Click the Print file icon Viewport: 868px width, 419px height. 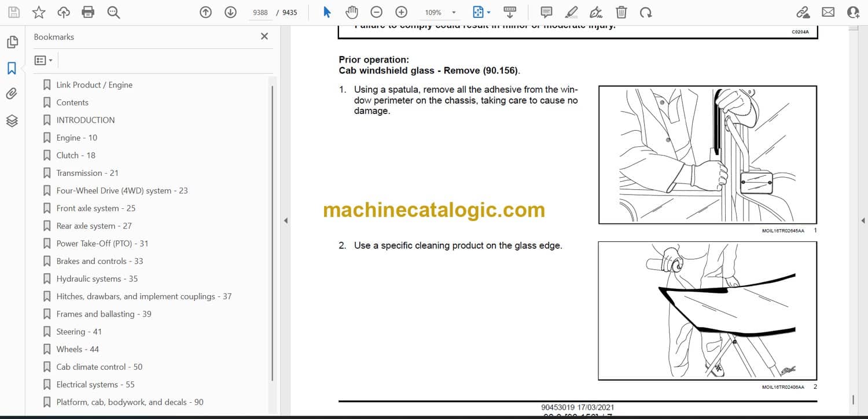pos(88,12)
